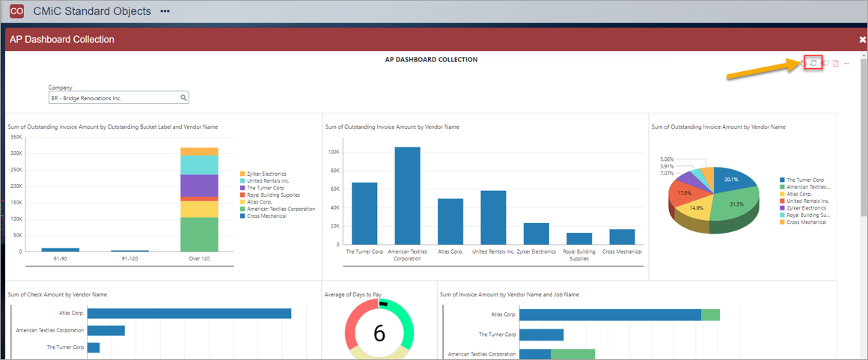Image resolution: width=868 pixels, height=360 pixels.
Task: Click Atlas Corp. blue invoice amount bar
Action: click(611, 314)
